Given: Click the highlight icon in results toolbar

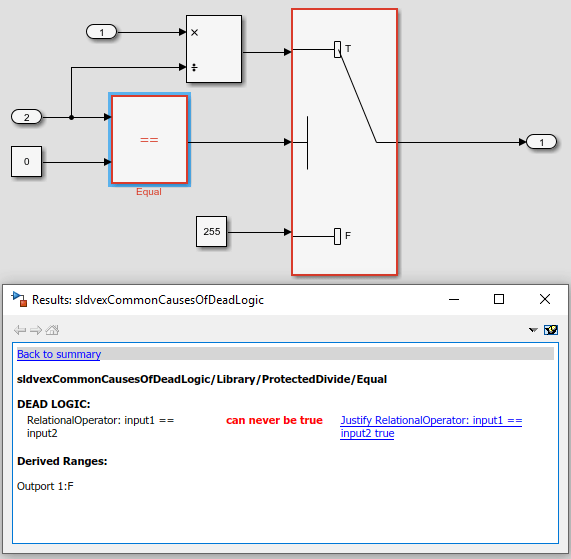Looking at the screenshot, I should pos(551,330).
